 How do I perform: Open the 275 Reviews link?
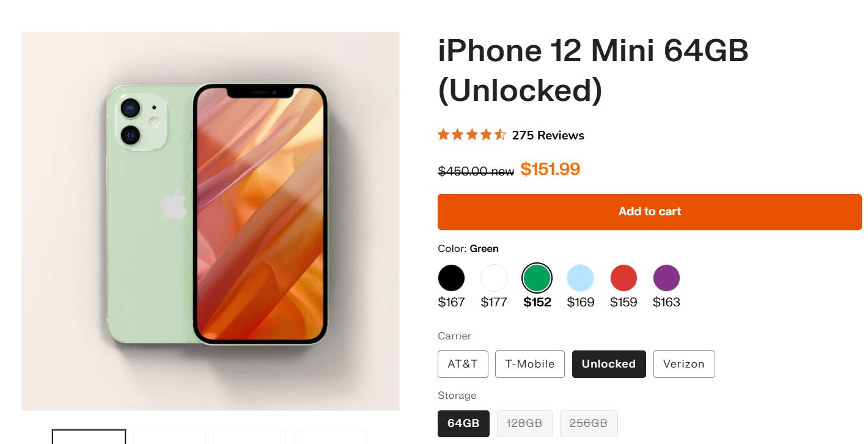548,135
